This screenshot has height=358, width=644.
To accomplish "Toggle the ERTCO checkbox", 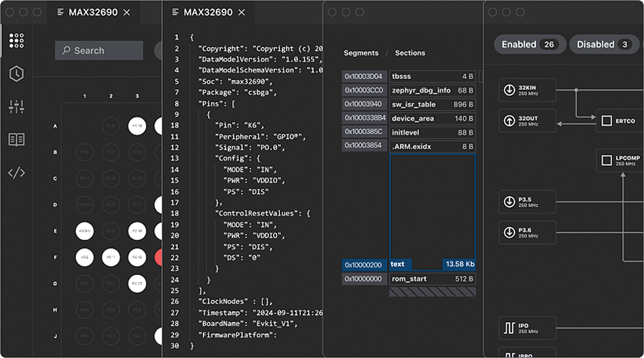I will click(607, 120).
